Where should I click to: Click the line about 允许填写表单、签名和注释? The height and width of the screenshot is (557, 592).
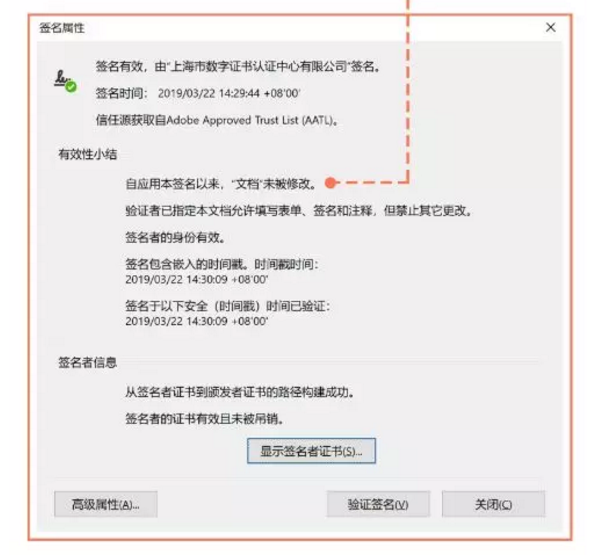pos(299,211)
